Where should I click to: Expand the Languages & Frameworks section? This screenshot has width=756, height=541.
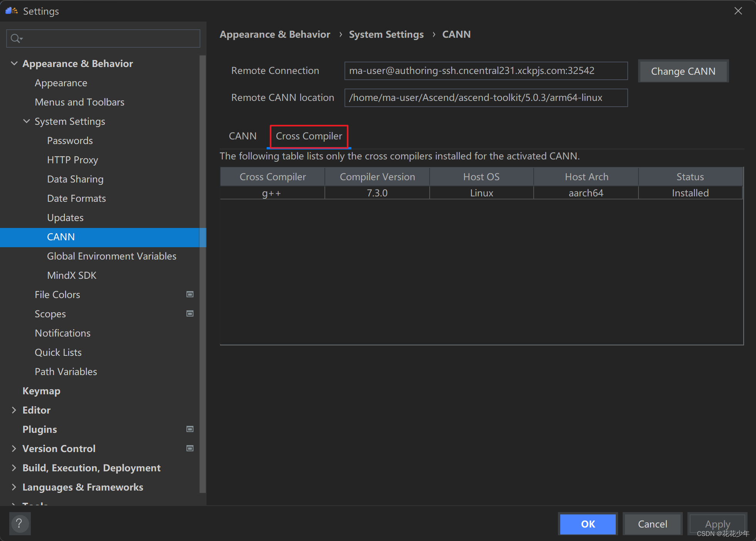[x=14, y=487]
